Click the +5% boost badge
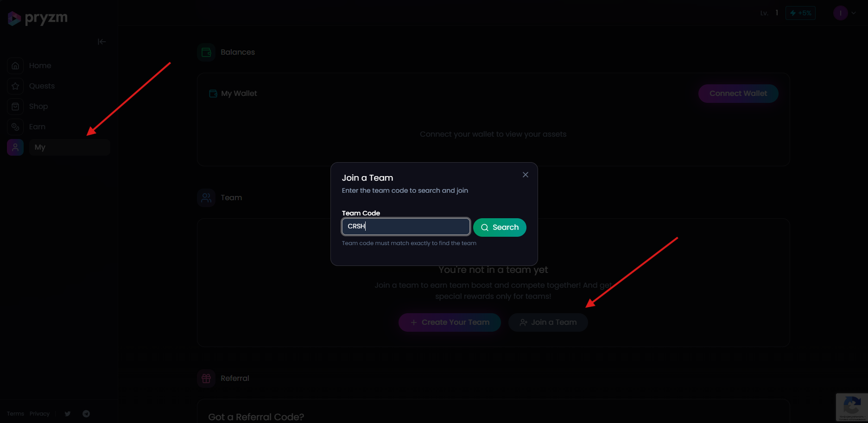This screenshot has width=868, height=423. coord(800,13)
